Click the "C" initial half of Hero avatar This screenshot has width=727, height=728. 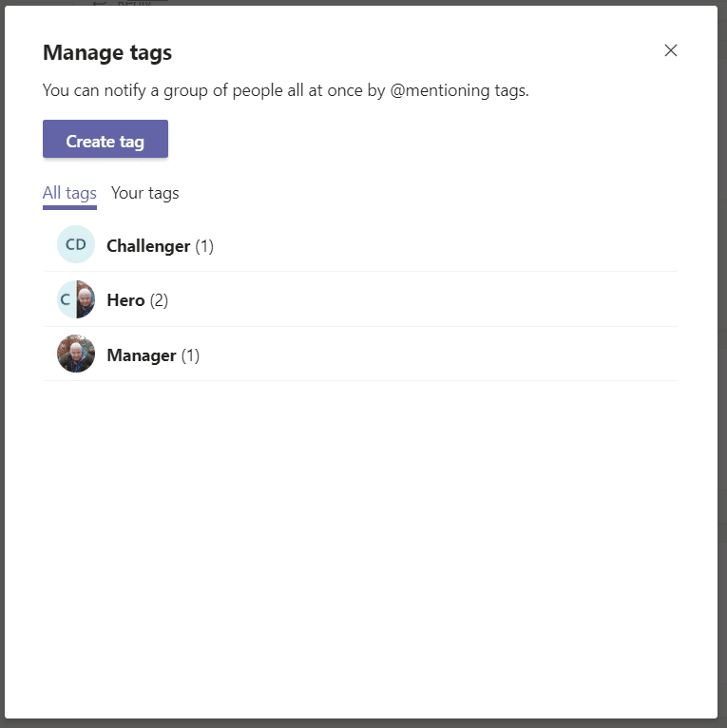click(x=66, y=300)
